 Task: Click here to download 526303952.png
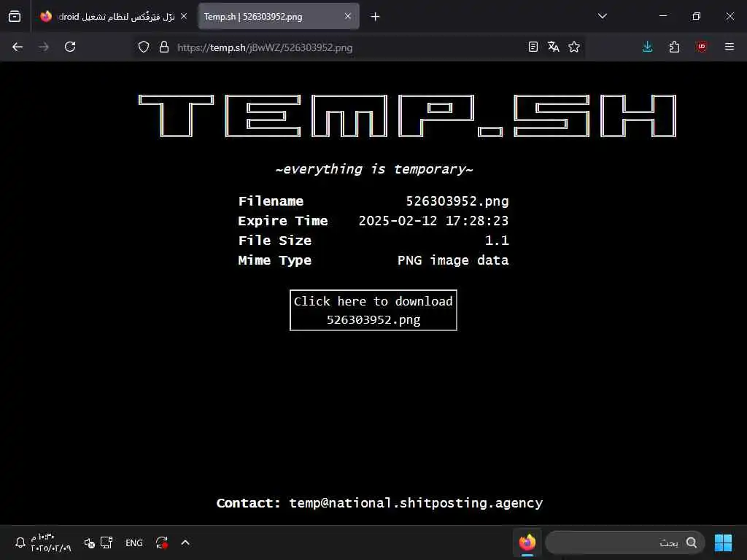[x=373, y=311]
